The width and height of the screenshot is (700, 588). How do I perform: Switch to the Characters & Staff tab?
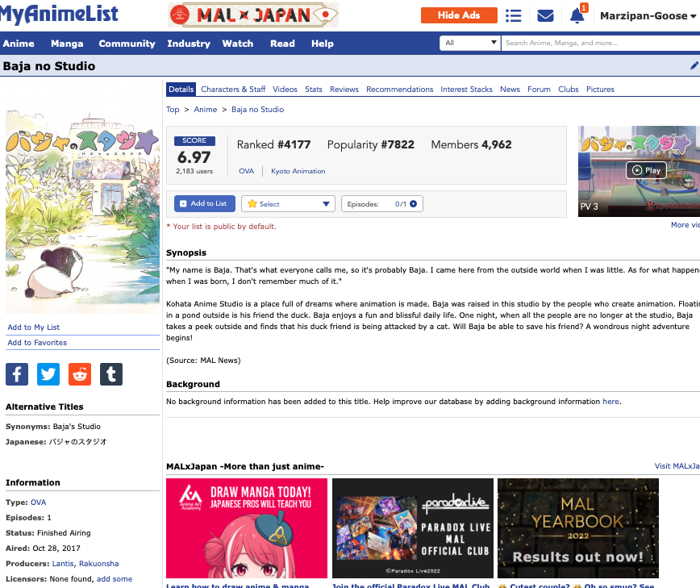click(233, 90)
